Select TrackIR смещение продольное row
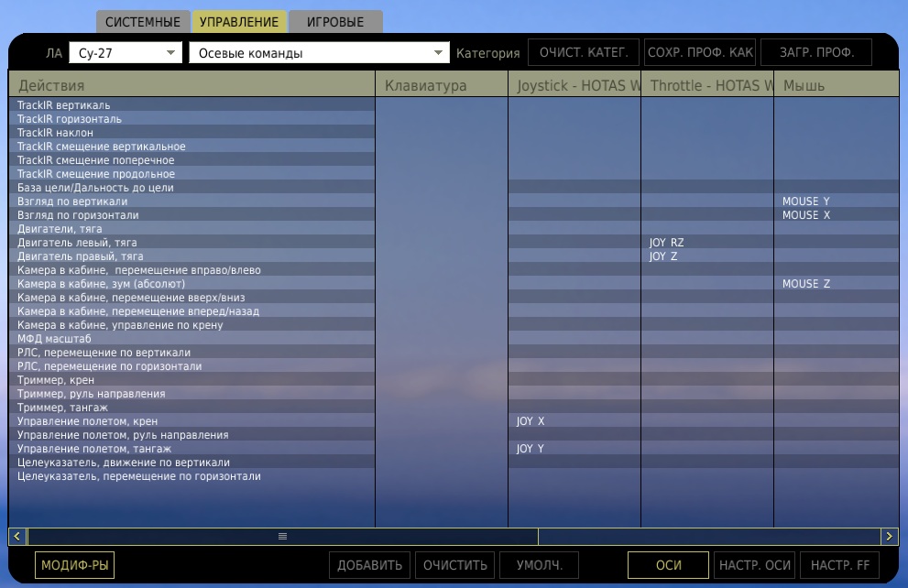Screen dimensions: 908x588 coord(191,174)
